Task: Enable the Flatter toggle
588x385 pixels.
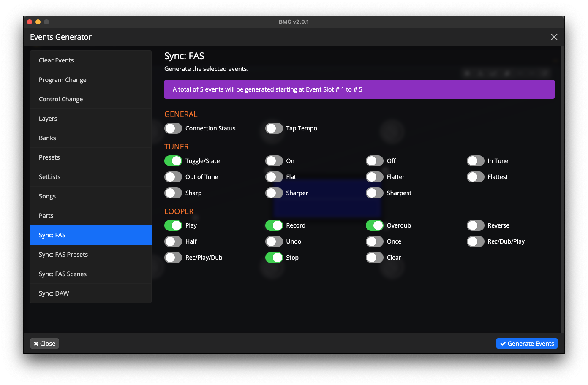Action: pyautogui.click(x=375, y=177)
